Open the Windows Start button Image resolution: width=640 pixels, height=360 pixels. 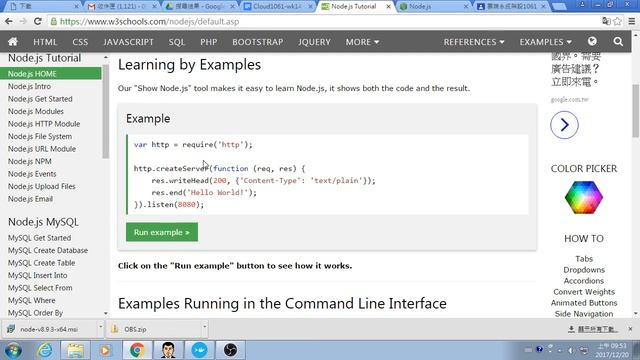tap(13, 350)
